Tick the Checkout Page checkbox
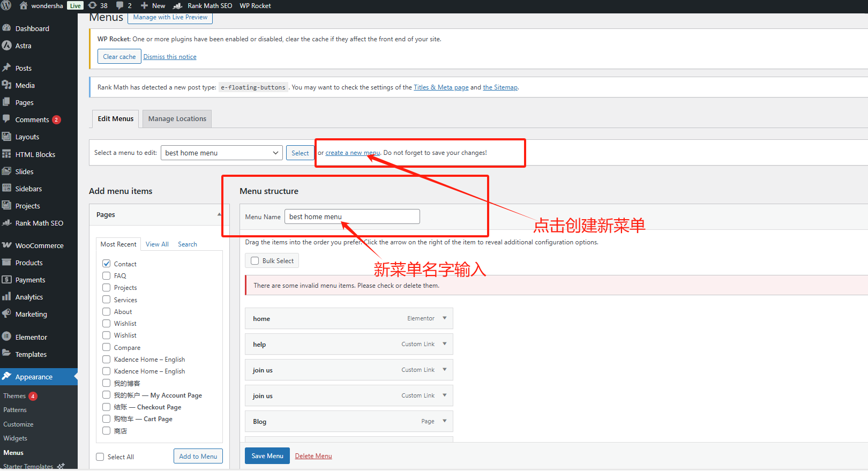Viewport: 868px width, 471px height. click(107, 407)
